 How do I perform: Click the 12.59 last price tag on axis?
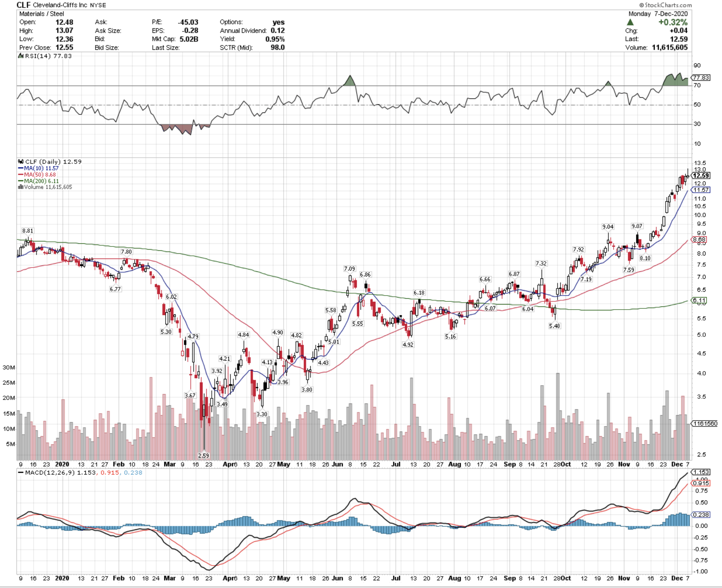tap(701, 176)
